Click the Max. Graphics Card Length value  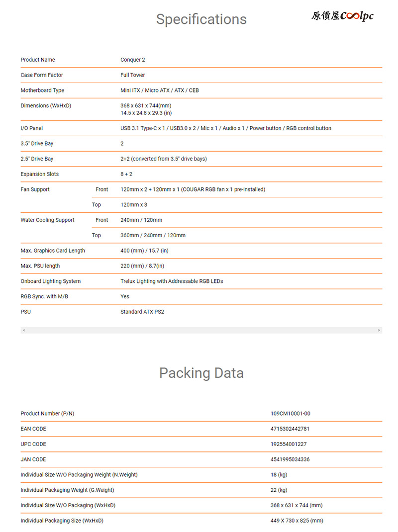144,251
